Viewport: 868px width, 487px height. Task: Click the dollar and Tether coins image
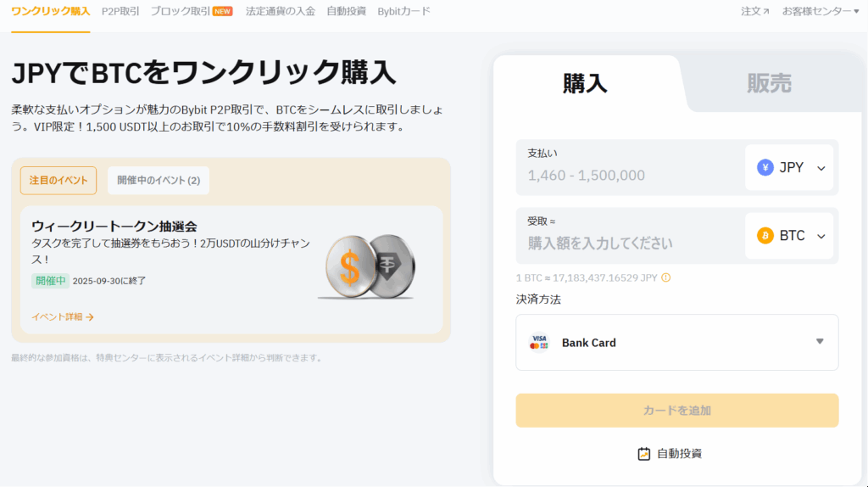366,266
